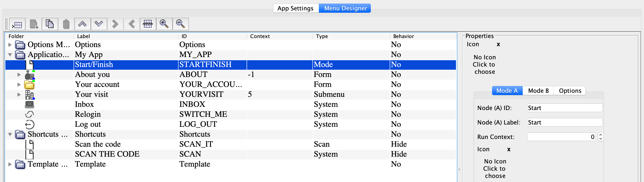Switch to the App Settings tab

tap(295, 8)
